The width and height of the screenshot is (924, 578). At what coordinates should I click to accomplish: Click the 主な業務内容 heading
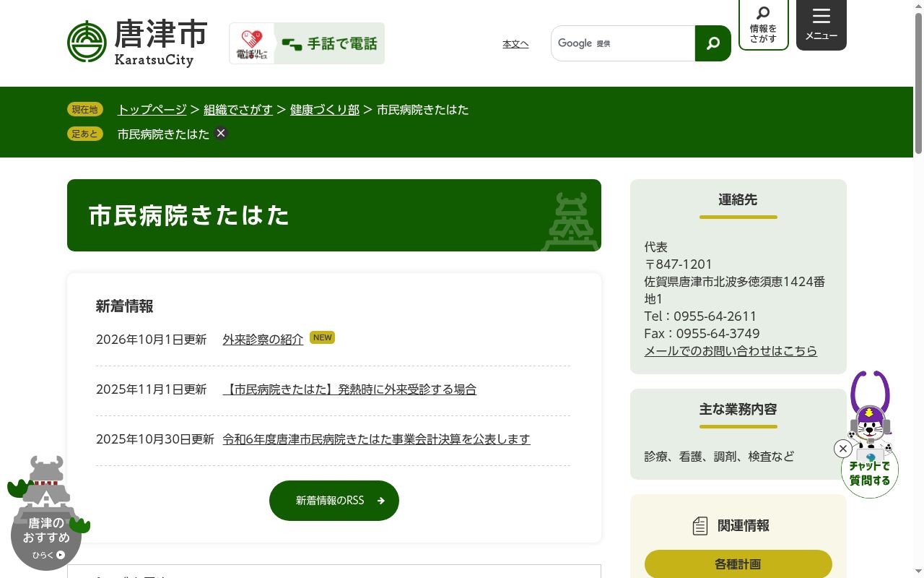tap(738, 410)
